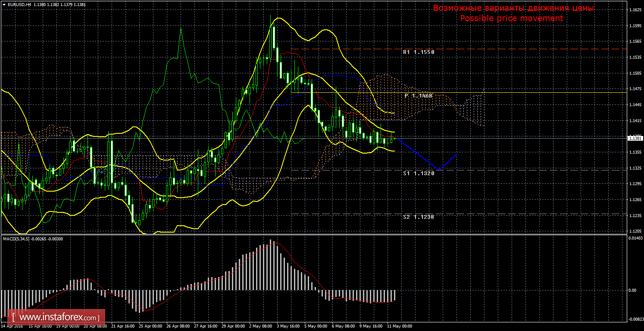
Task: Click price axis value 1.1235
Action: [x=636, y=216]
